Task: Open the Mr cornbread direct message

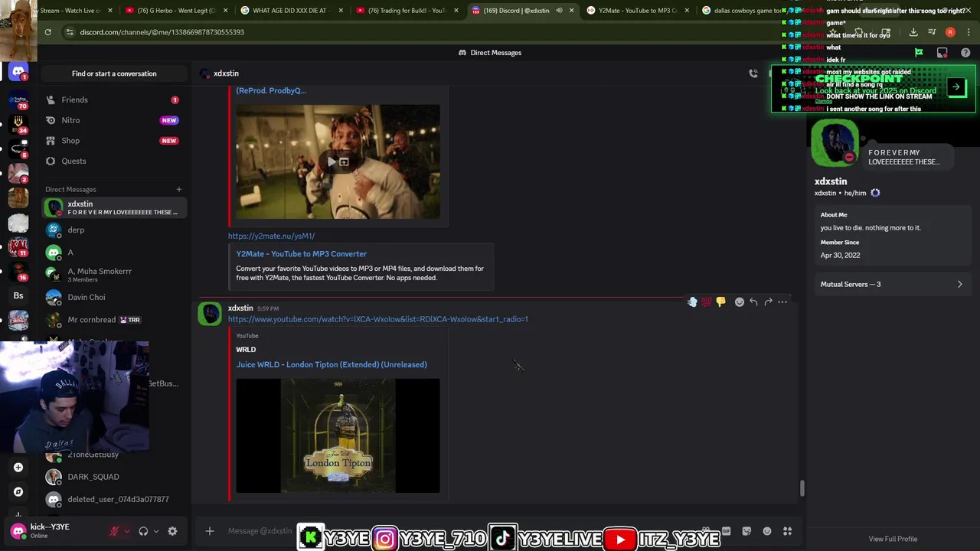Action: 114,319
